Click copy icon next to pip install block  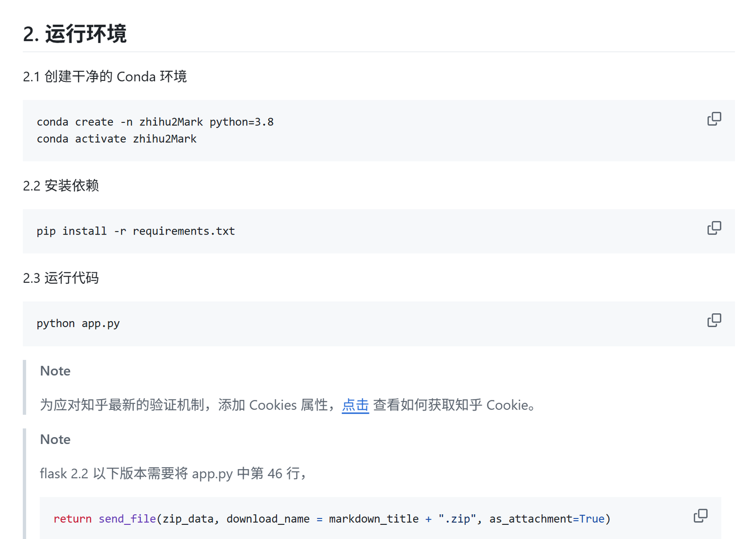pos(714,228)
